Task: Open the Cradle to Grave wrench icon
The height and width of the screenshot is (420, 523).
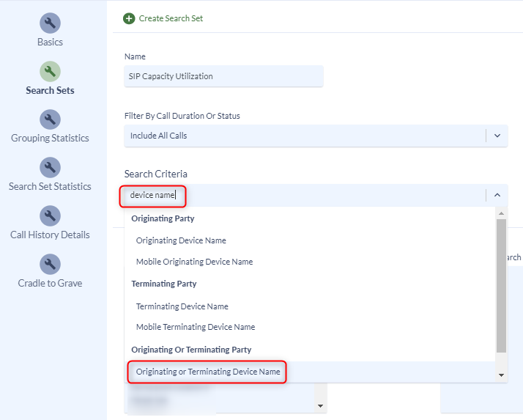Action: click(50, 264)
